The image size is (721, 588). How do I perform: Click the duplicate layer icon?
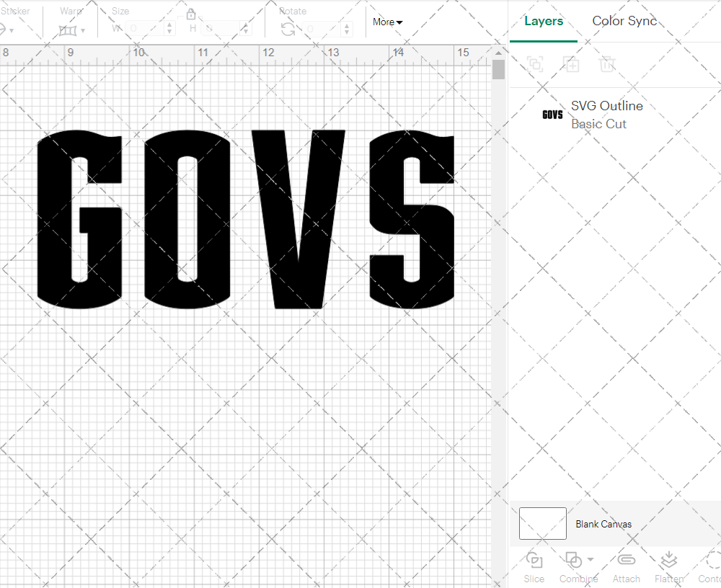571,64
